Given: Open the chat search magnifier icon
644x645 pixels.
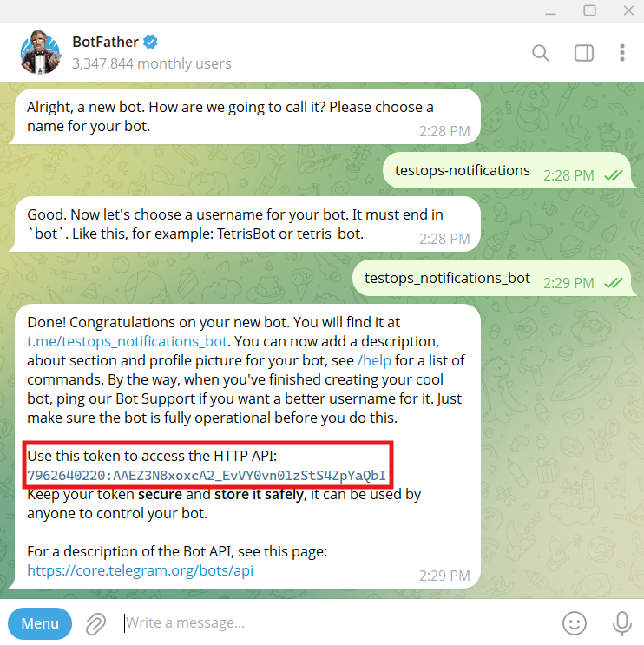Looking at the screenshot, I should [541, 53].
